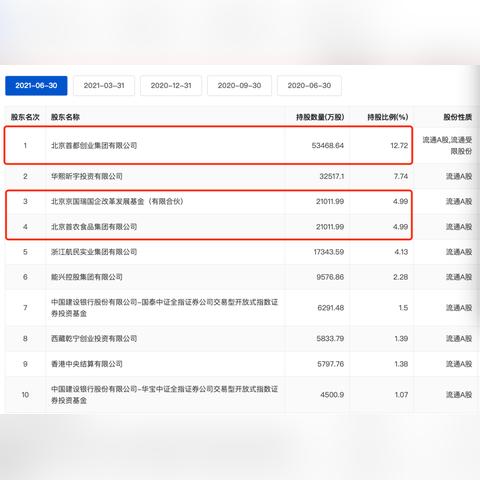Click the 持股数量(万股) column header
480x480 pixels.
320,117
